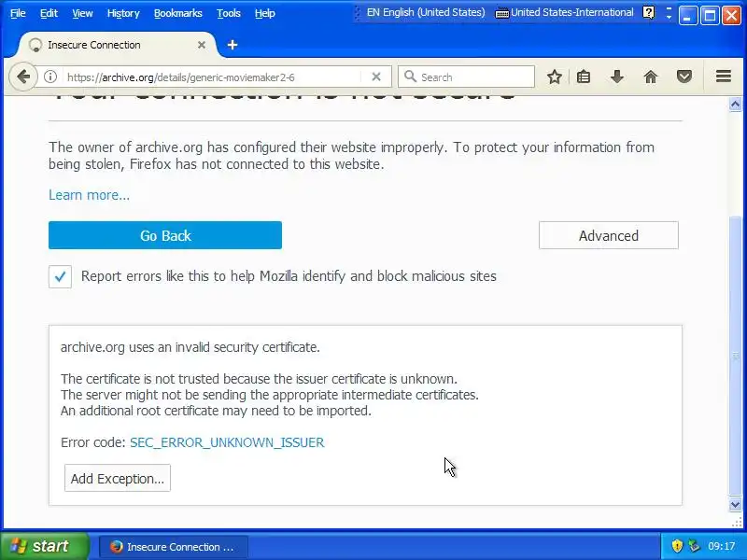Open the Help menu
Image resolution: width=747 pixels, height=560 pixels.
(x=265, y=13)
